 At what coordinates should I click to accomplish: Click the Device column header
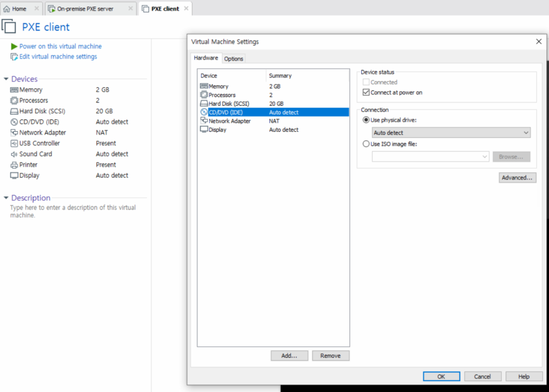pos(232,76)
